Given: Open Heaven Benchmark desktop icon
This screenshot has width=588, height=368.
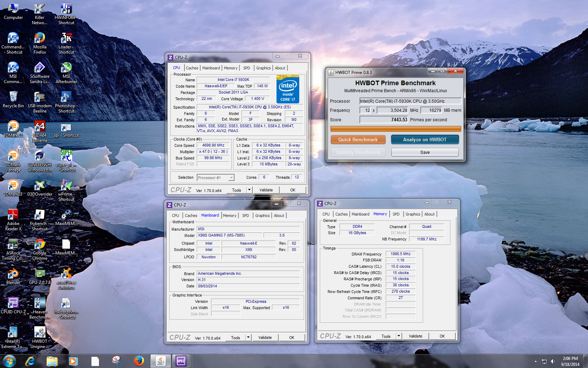Looking at the screenshot, I should [x=40, y=308].
